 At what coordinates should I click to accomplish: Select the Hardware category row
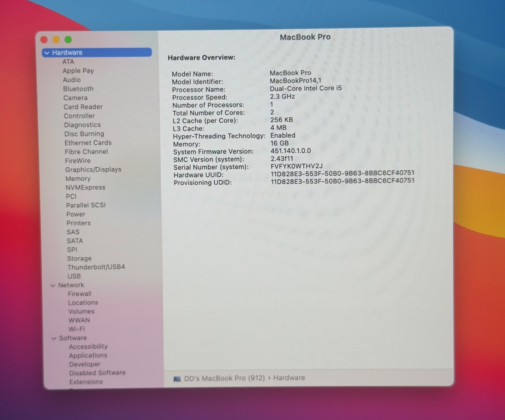[x=97, y=53]
